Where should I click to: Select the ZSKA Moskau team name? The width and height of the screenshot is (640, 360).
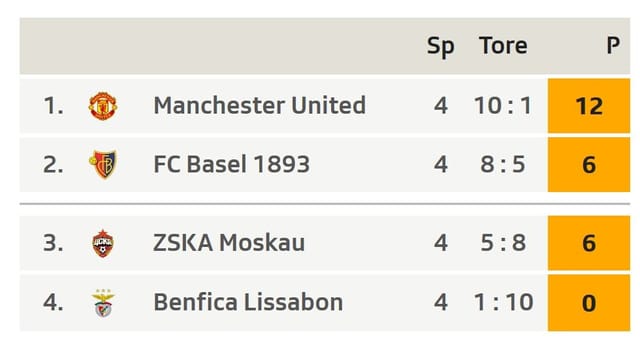click(x=229, y=242)
